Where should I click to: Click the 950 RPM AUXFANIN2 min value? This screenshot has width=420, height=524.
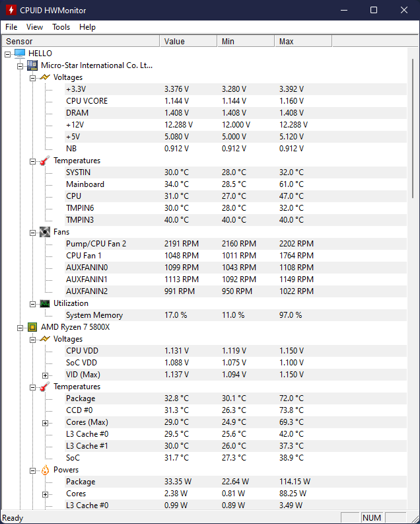click(237, 291)
